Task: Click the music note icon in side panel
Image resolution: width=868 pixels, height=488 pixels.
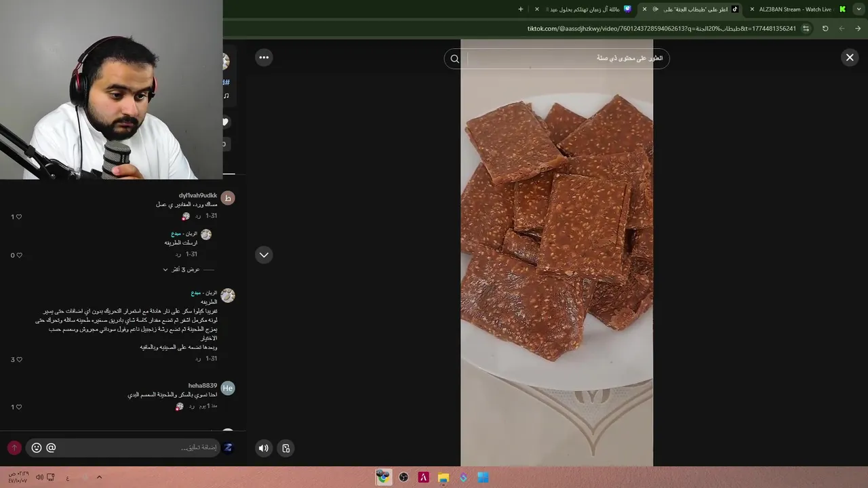Action: (x=226, y=96)
